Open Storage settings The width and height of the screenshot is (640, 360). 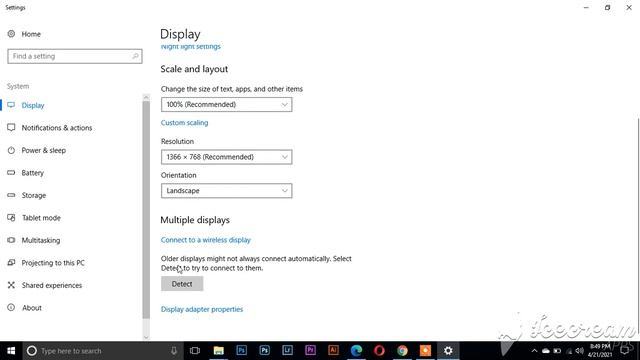33,195
